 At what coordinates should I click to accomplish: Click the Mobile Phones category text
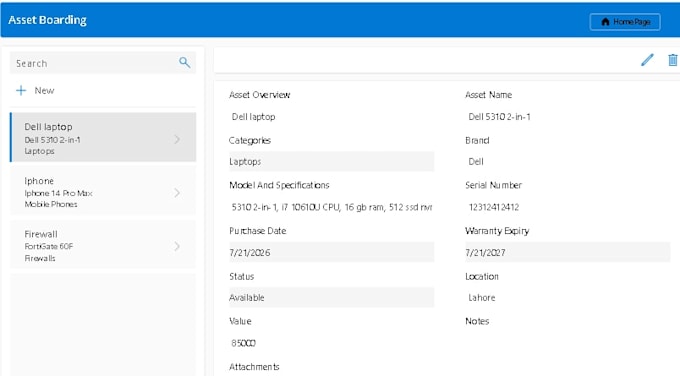click(51, 204)
